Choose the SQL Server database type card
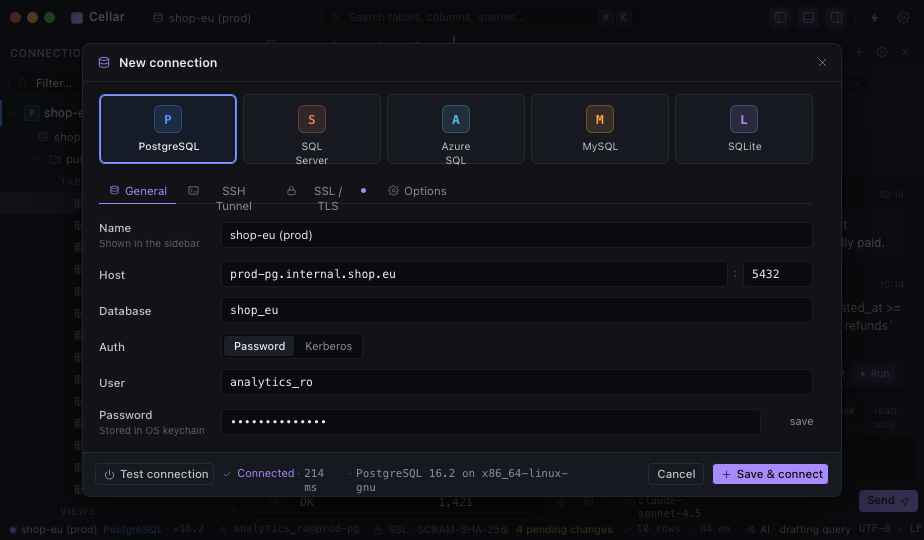 (312, 129)
